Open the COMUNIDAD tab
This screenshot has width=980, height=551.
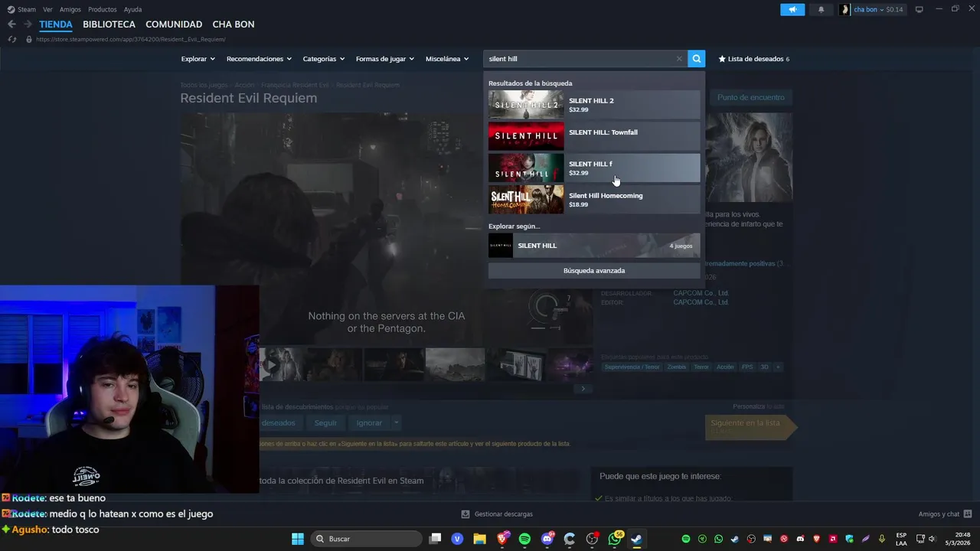[x=174, y=24]
